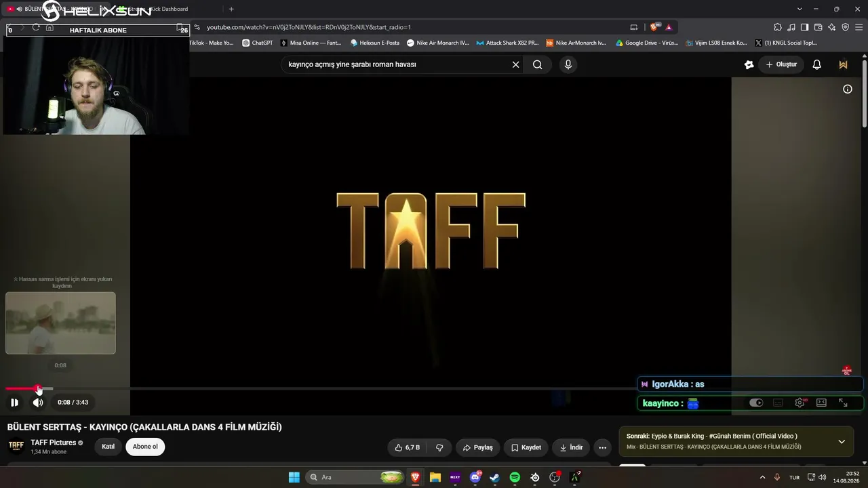Open the Misa Online bookmark

click(x=311, y=43)
